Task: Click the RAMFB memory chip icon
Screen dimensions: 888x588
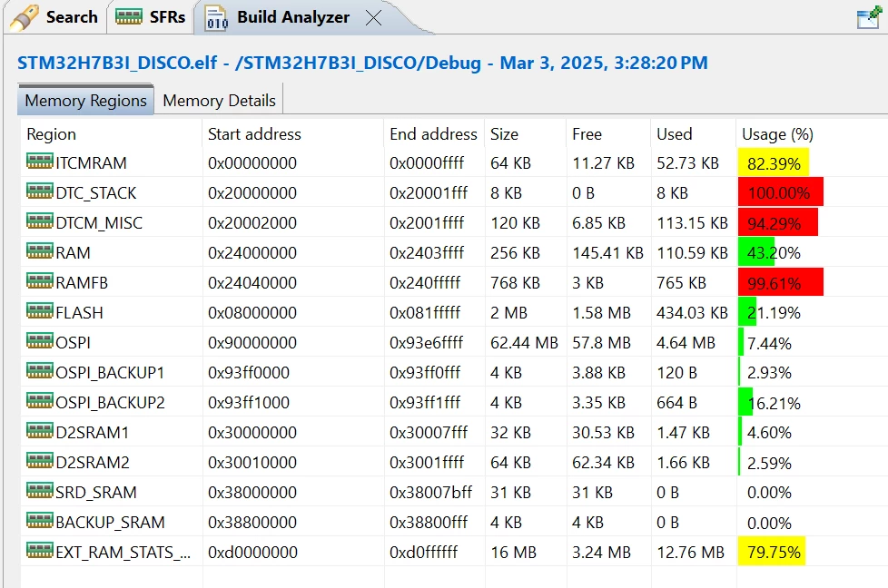Action: 40,281
